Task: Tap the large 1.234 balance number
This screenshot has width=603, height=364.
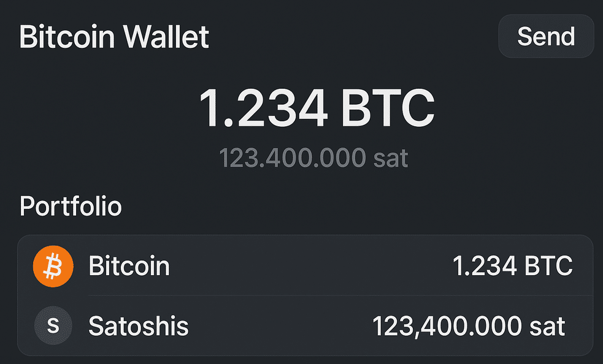Action: [263, 108]
